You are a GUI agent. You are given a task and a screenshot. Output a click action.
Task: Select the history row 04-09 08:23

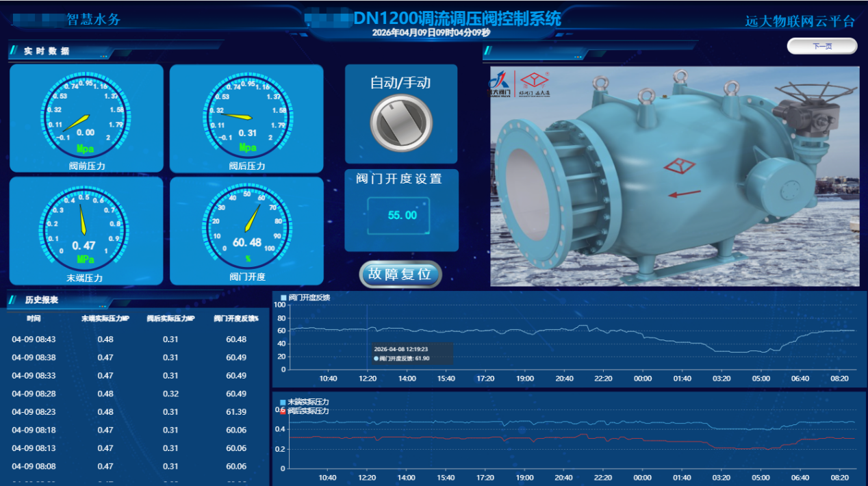135,412
